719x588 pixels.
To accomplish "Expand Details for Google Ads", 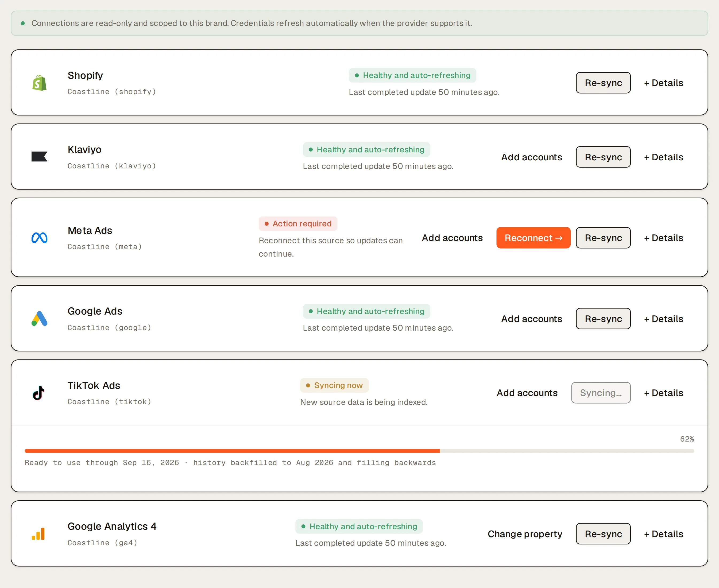I will pyautogui.click(x=663, y=319).
